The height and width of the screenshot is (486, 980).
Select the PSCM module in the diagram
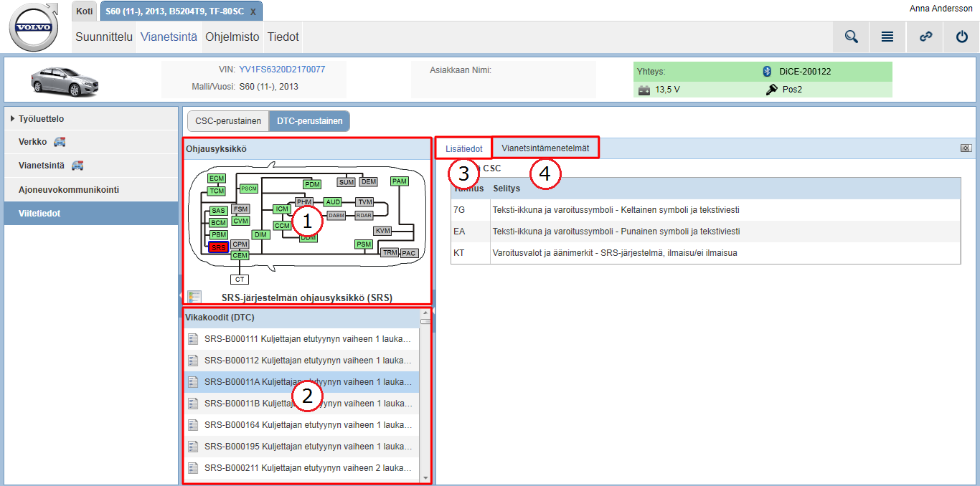pyautogui.click(x=249, y=189)
